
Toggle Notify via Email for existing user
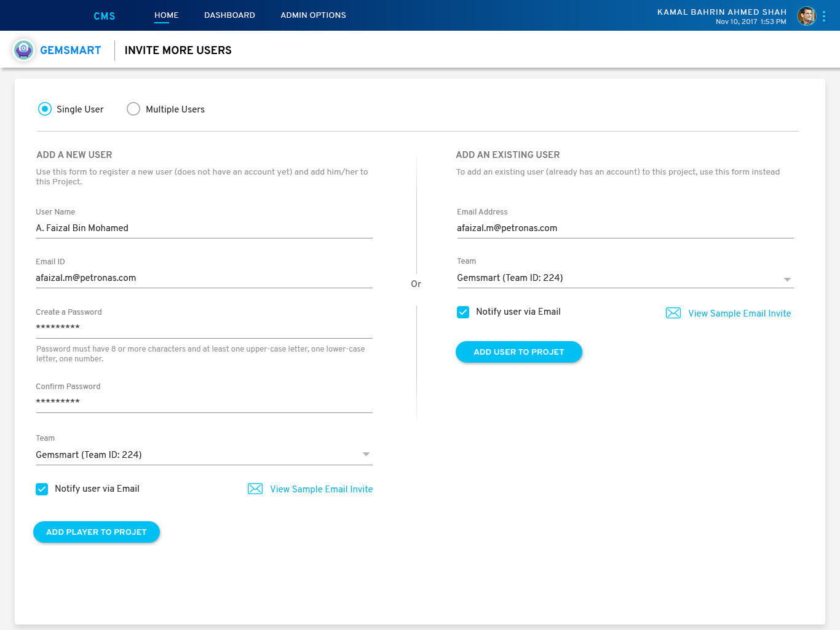point(463,312)
